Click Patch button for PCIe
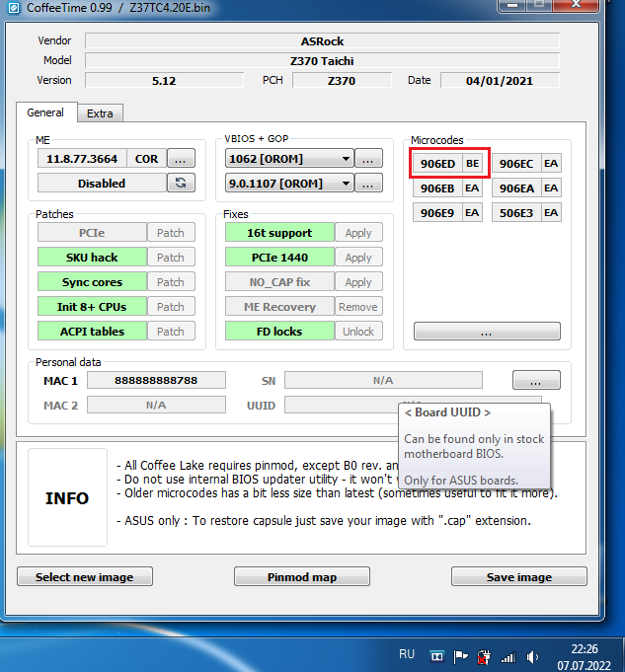Image resolution: width=625 pixels, height=672 pixels. (171, 233)
